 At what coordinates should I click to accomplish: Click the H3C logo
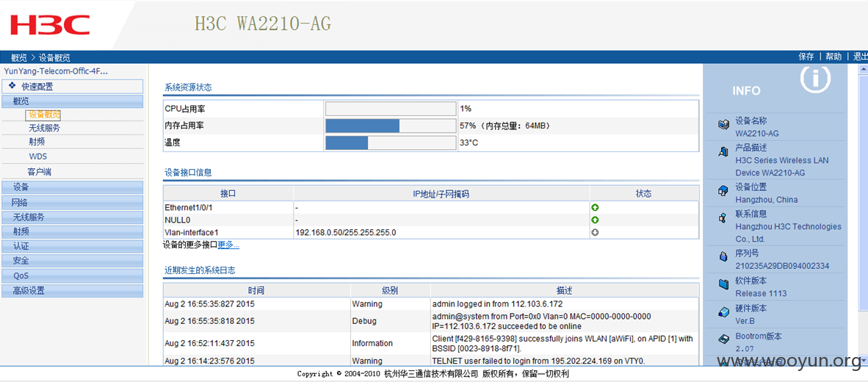click(x=50, y=26)
